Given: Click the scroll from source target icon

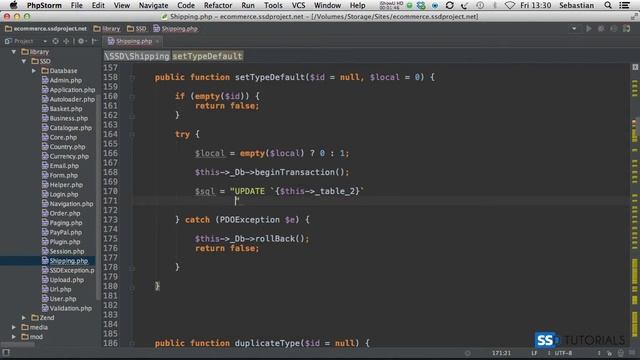Looking at the screenshot, I should point(55,41).
